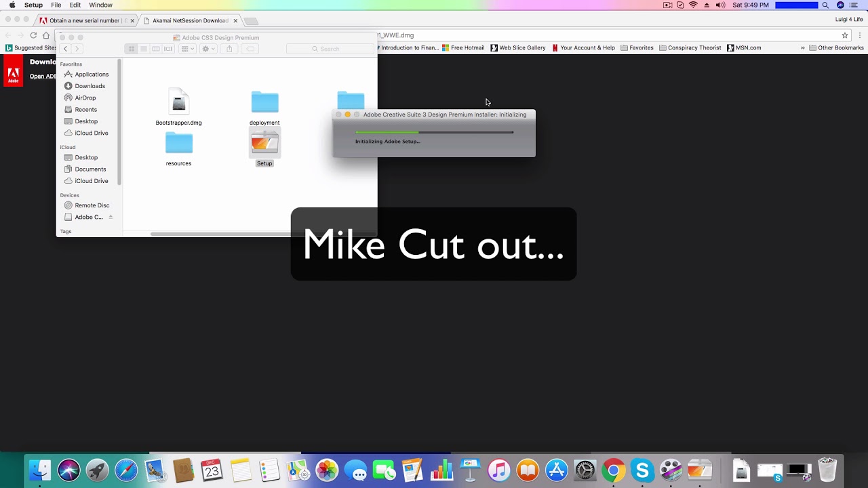Click the Wi-Fi menu bar icon

693,5
